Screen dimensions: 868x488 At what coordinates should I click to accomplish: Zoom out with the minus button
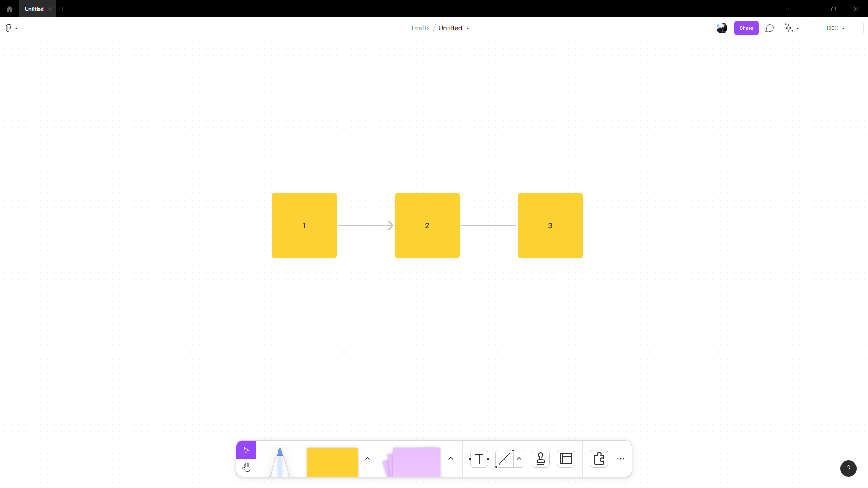pyautogui.click(x=814, y=28)
